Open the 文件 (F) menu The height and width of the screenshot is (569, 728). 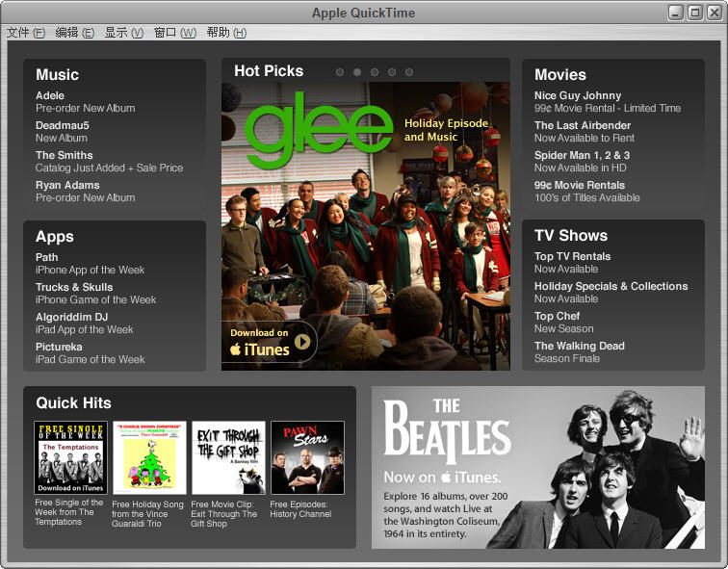pos(26,33)
